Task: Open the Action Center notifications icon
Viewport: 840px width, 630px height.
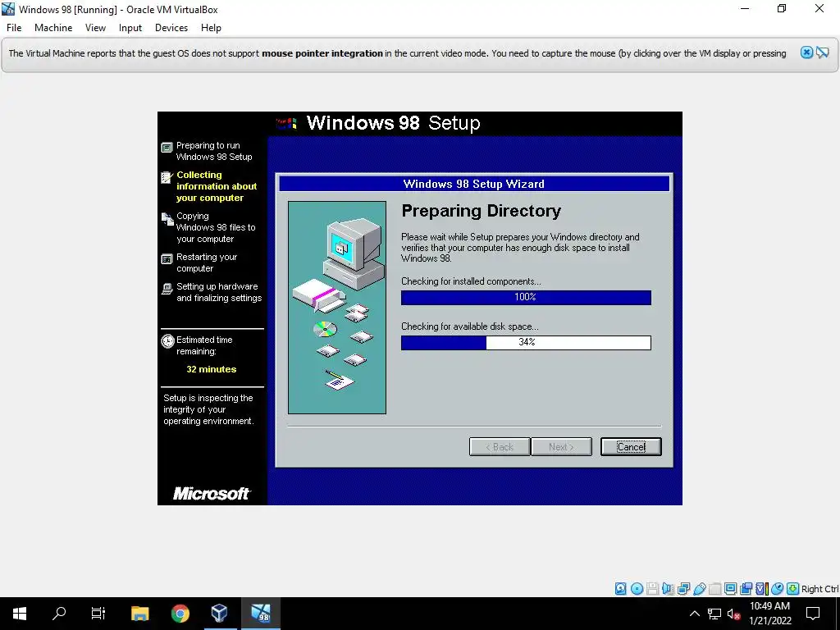Action: (813, 614)
